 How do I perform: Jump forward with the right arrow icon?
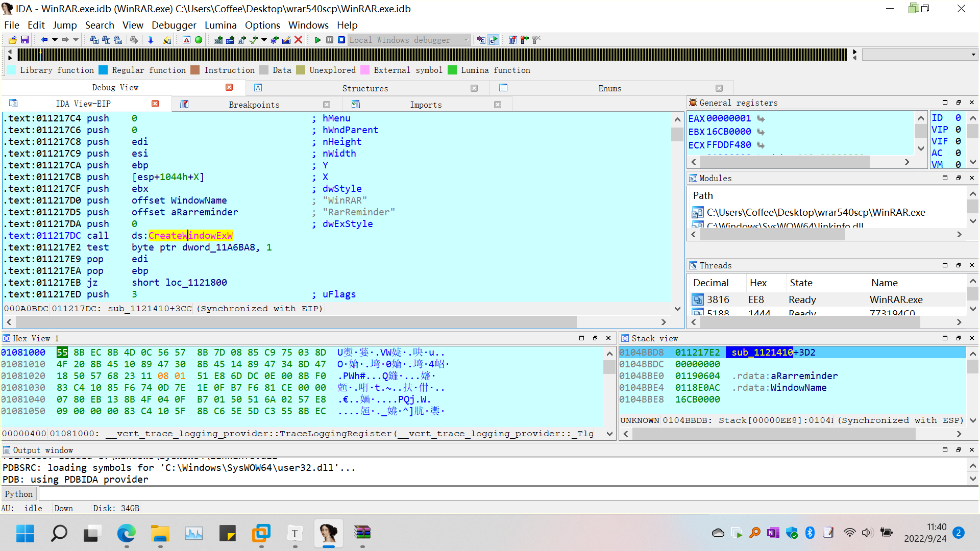click(65, 40)
